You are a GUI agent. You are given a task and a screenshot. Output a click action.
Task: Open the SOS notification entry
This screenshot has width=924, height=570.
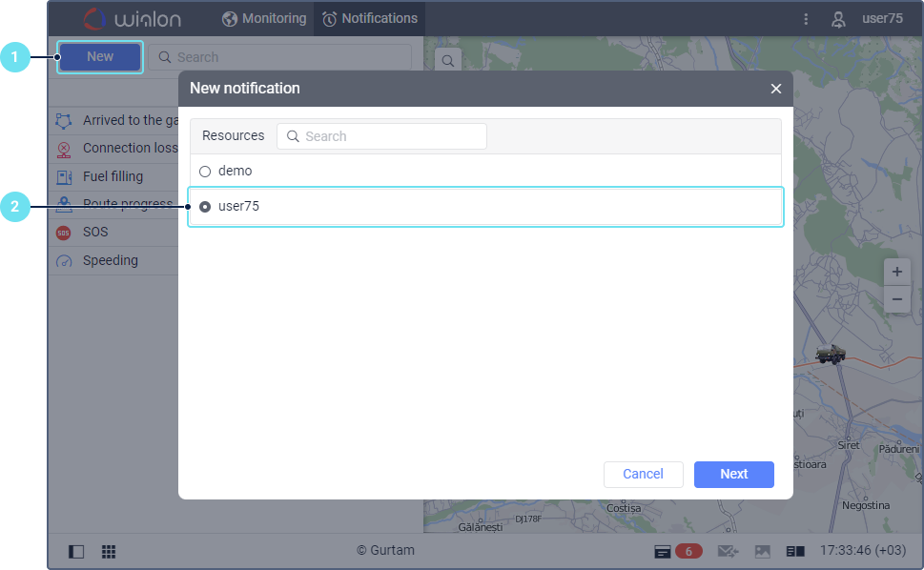coord(95,232)
